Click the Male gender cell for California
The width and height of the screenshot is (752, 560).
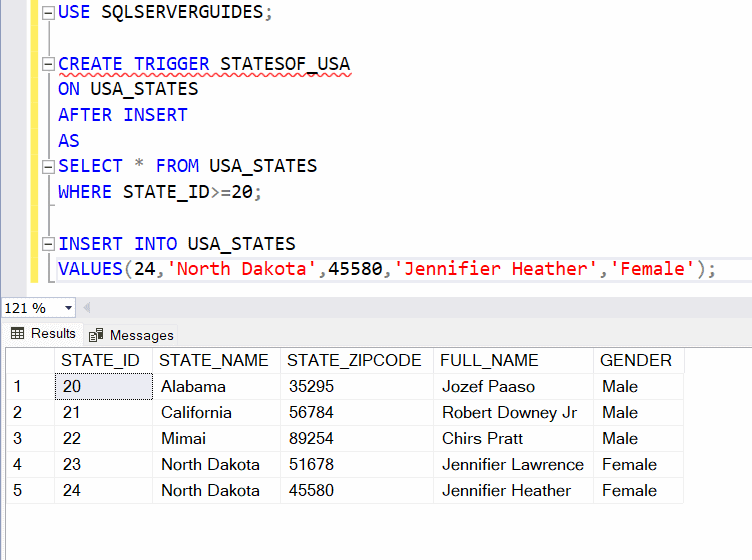[x=638, y=412]
